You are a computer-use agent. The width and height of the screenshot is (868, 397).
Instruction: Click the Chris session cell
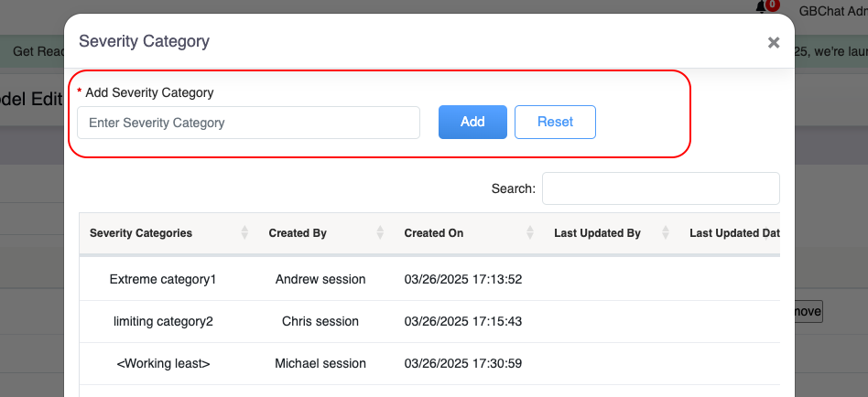tap(320, 321)
